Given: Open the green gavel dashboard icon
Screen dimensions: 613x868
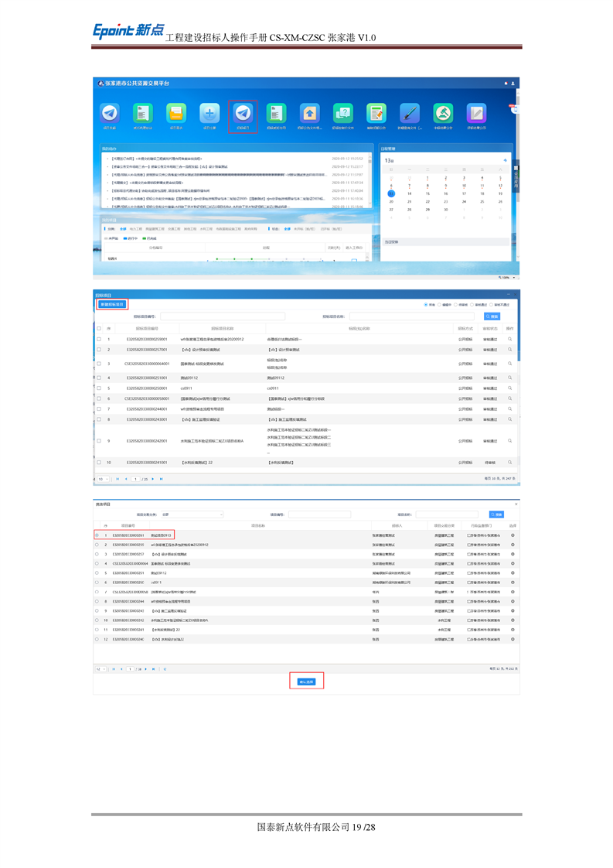Looking at the screenshot, I should (443, 113).
